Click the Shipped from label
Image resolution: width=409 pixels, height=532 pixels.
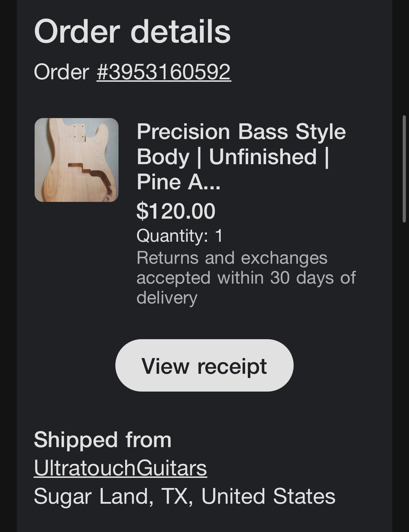pyautogui.click(x=103, y=439)
